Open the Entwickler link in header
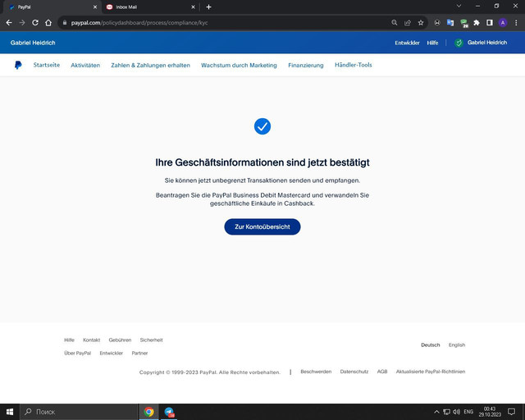This screenshot has width=525, height=420. [407, 43]
